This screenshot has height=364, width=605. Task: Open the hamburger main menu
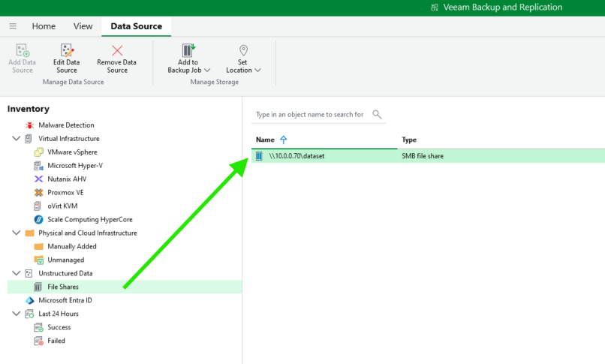(13, 26)
